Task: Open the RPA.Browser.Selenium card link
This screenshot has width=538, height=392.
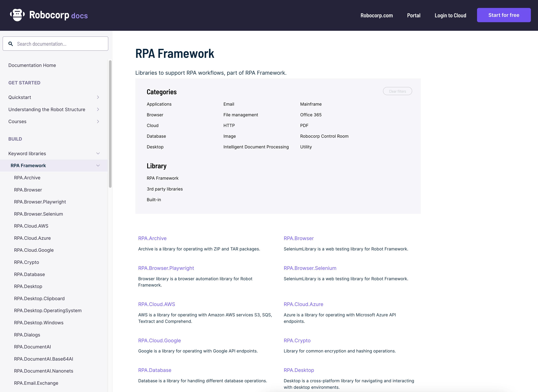Action: coord(310,268)
